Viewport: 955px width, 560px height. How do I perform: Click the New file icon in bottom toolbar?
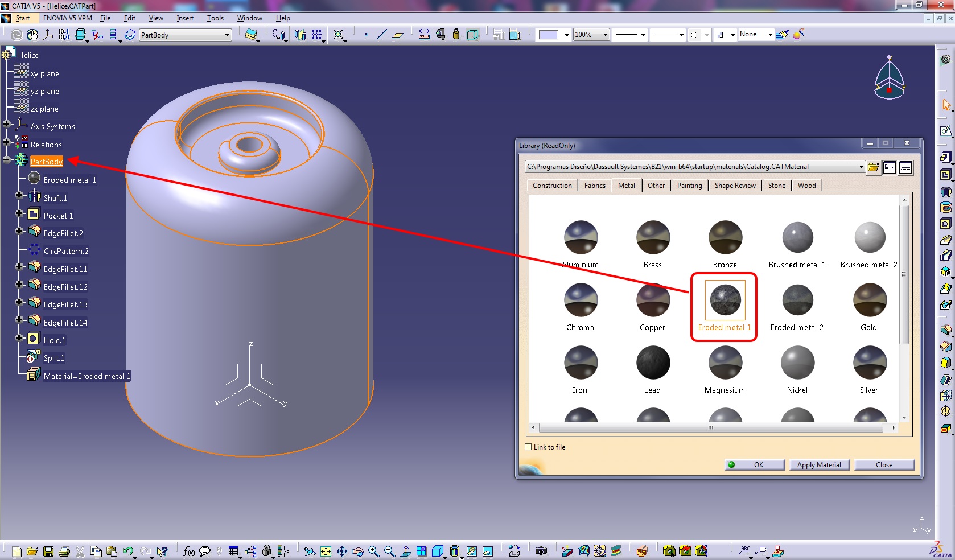(17, 551)
